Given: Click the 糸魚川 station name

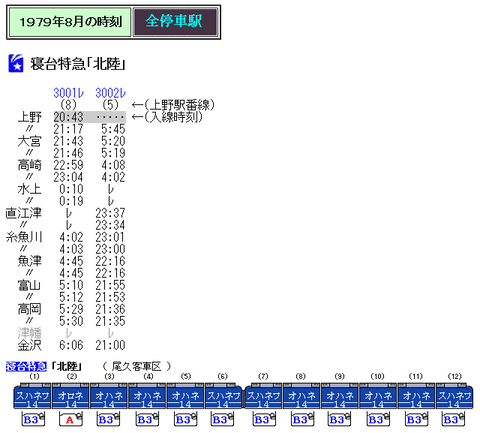Looking at the screenshot, I should coord(24,237).
